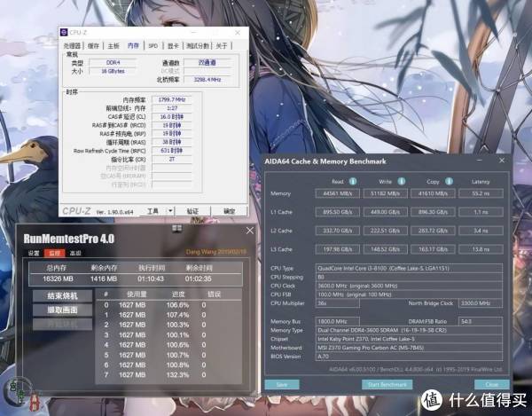Screen dimensions: 532x416
Task: Click the DRAM:FSB Ratio value field
Action: 481,321
